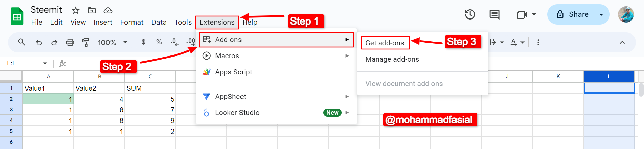Open the Extensions menu
The image size is (644, 149).
point(217,22)
